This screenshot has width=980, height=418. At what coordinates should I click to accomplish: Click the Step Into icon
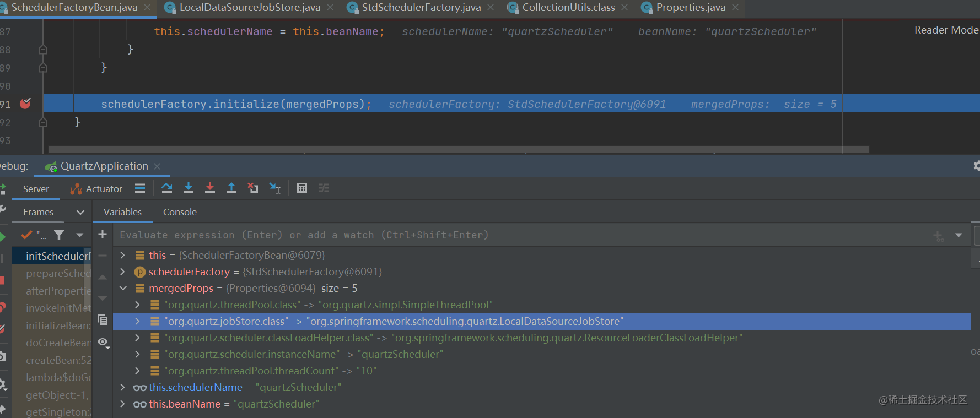[x=189, y=188]
